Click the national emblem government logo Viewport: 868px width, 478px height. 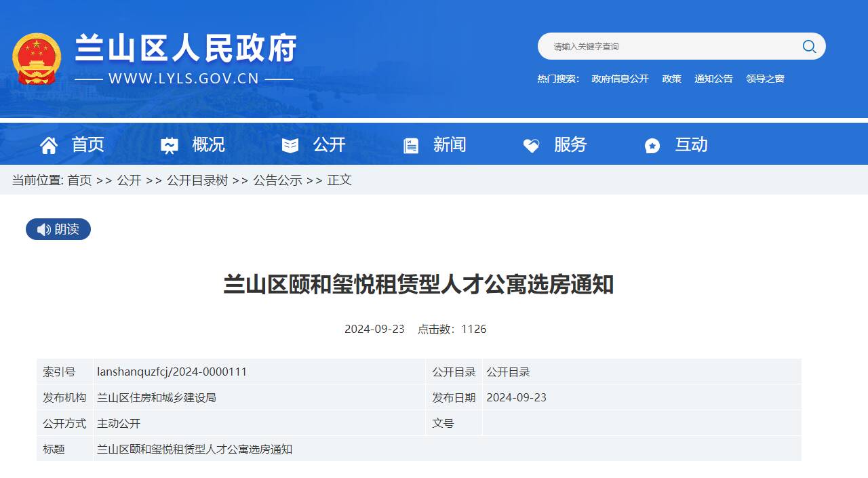[x=37, y=59]
